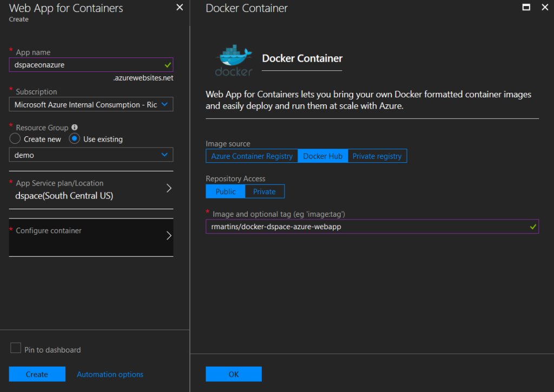Open Automation options
The height and width of the screenshot is (392, 554).
tap(110, 374)
